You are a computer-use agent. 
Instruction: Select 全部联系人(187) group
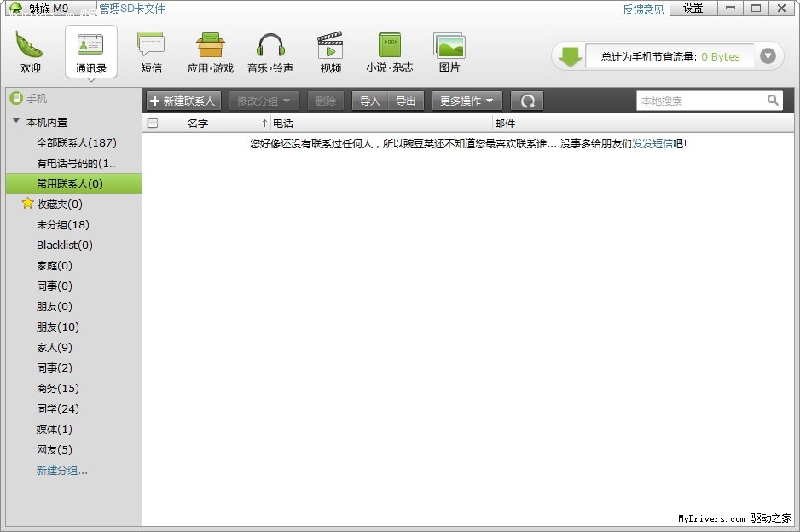73,143
